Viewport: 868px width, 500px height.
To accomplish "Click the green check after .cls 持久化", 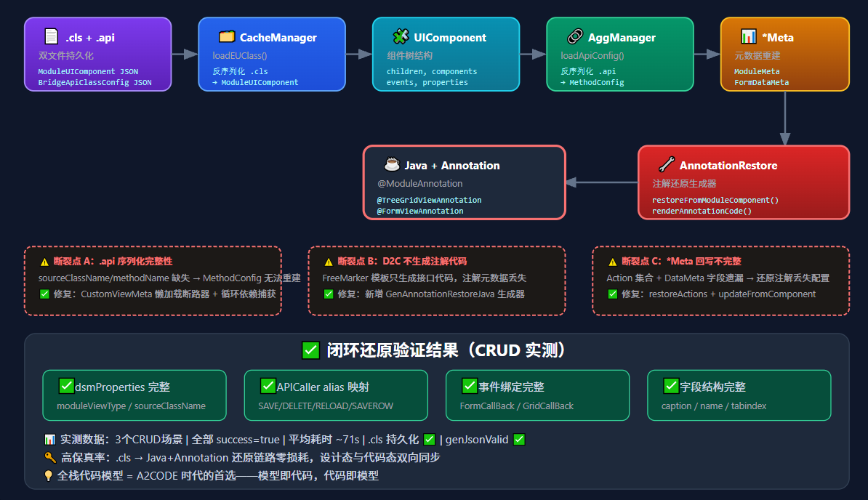I will click(429, 439).
